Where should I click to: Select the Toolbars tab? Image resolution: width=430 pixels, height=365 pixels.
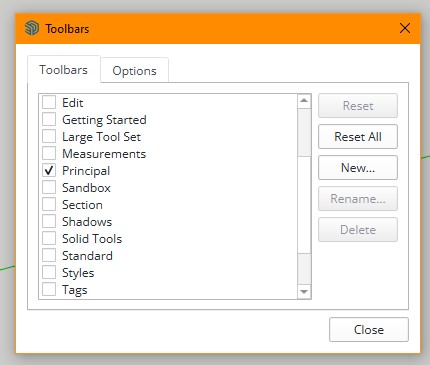pos(64,69)
